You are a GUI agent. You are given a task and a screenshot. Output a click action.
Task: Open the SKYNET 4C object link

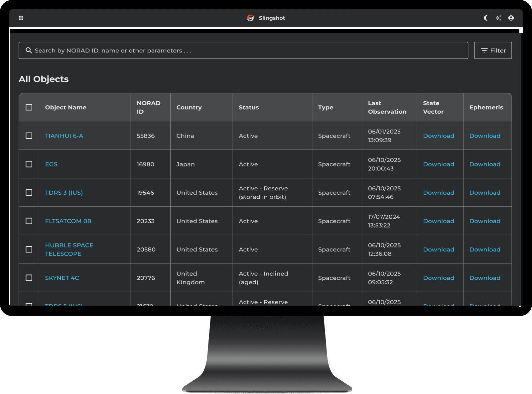click(x=62, y=278)
